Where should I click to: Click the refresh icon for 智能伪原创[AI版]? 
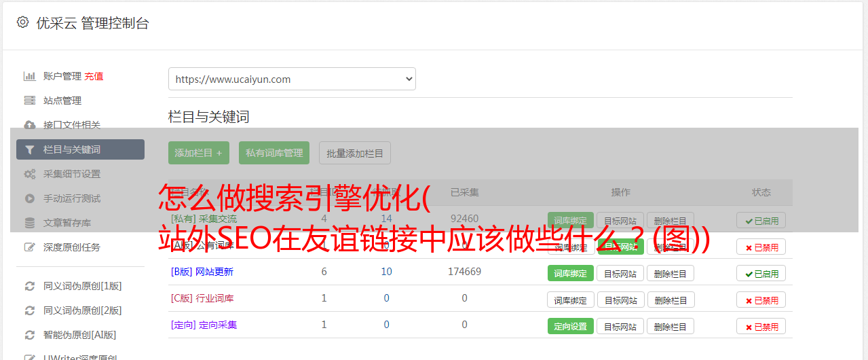click(x=30, y=335)
